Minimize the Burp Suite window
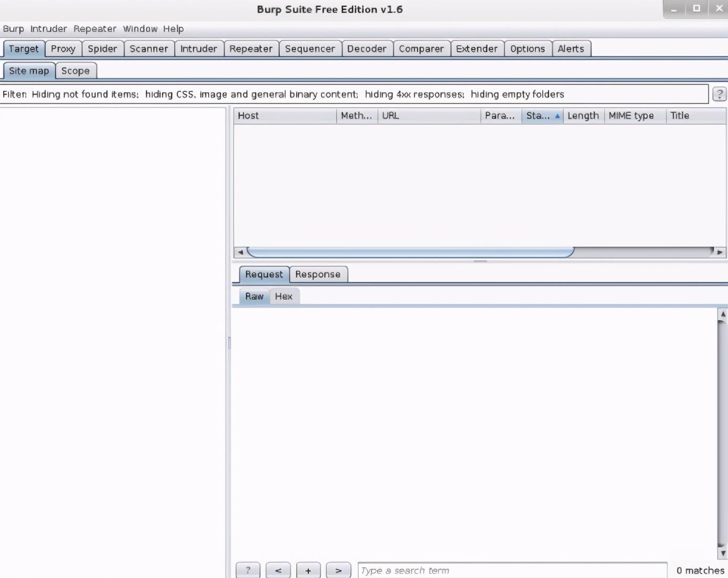The image size is (728, 578). click(674, 9)
